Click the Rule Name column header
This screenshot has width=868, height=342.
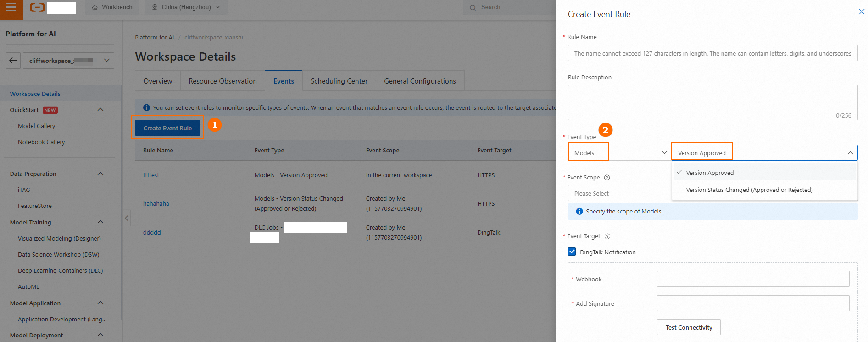[x=158, y=150]
